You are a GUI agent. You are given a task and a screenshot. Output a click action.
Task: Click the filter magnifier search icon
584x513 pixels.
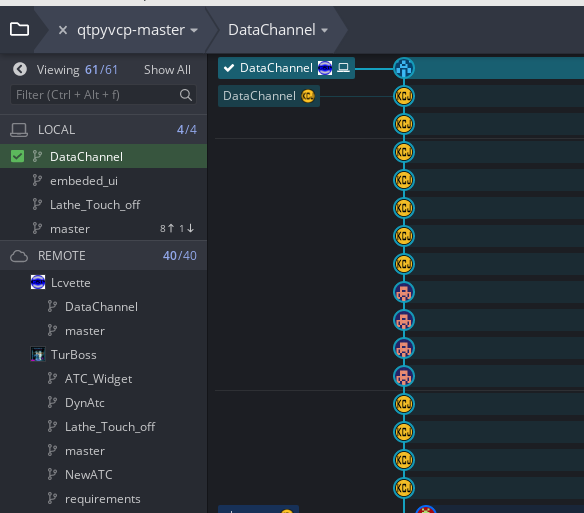click(185, 95)
